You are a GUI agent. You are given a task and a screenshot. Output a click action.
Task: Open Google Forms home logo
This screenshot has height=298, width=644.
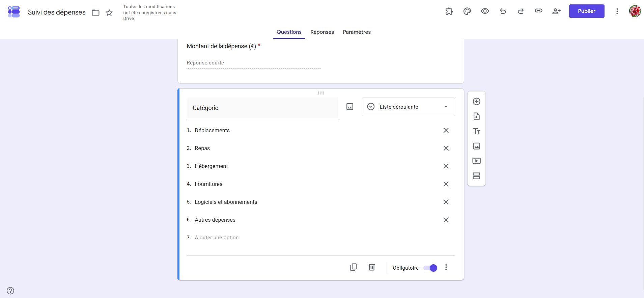click(x=14, y=12)
